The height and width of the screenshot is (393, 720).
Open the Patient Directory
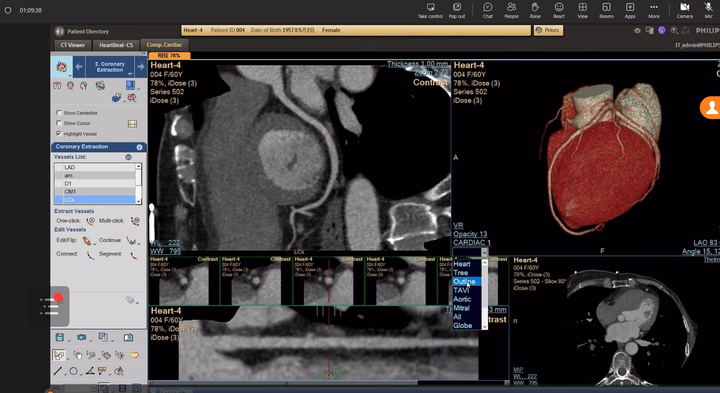point(82,31)
